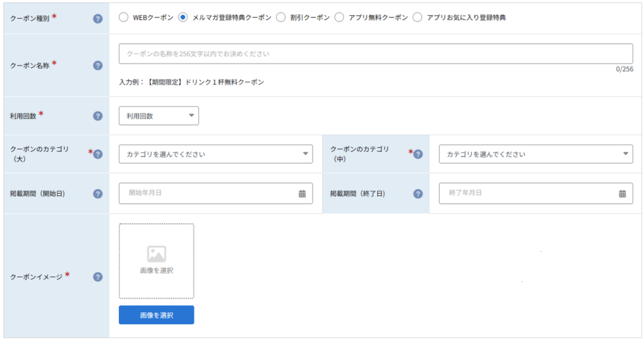Show help for クーポンイメージ
644x340 pixels.
97,276
